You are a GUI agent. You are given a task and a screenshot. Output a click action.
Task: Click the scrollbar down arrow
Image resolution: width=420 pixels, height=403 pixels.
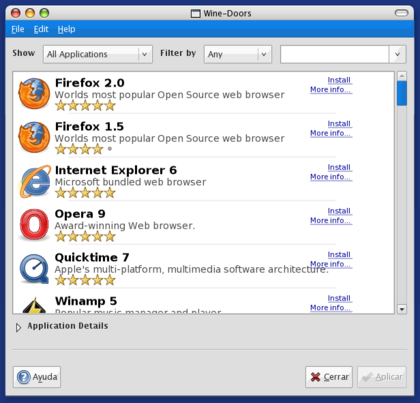(402, 309)
